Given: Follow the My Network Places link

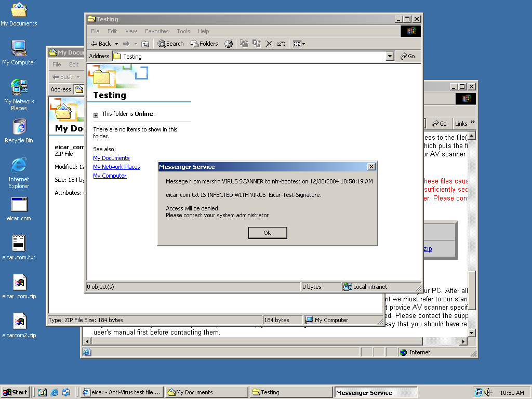Looking at the screenshot, I should pyautogui.click(x=116, y=167).
